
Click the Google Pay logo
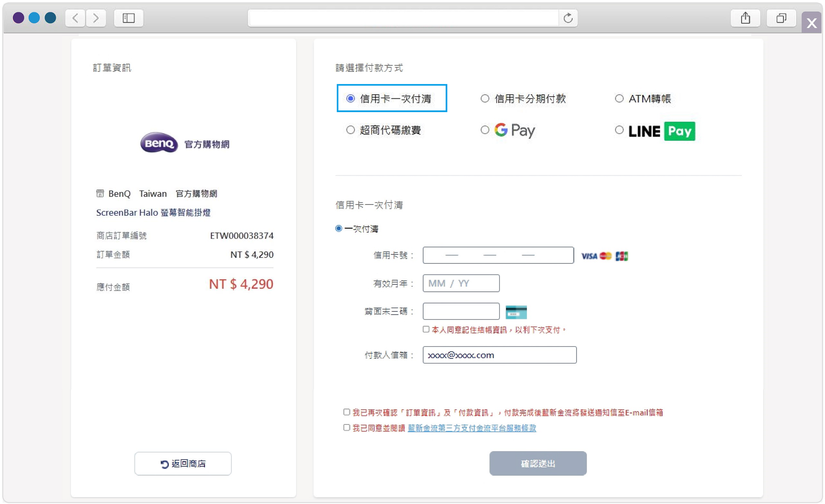513,130
